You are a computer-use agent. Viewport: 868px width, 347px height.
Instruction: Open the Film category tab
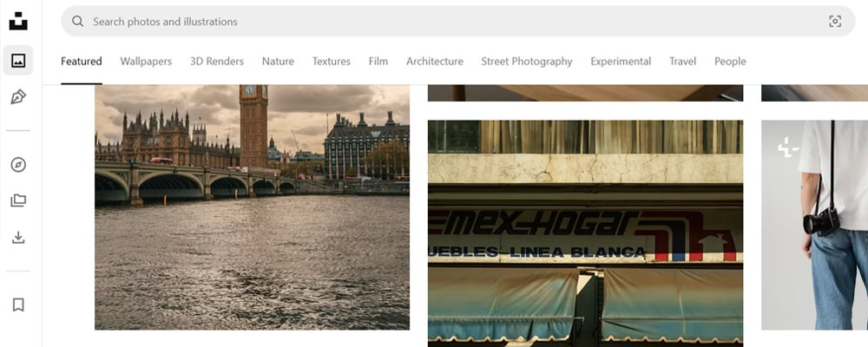click(378, 62)
